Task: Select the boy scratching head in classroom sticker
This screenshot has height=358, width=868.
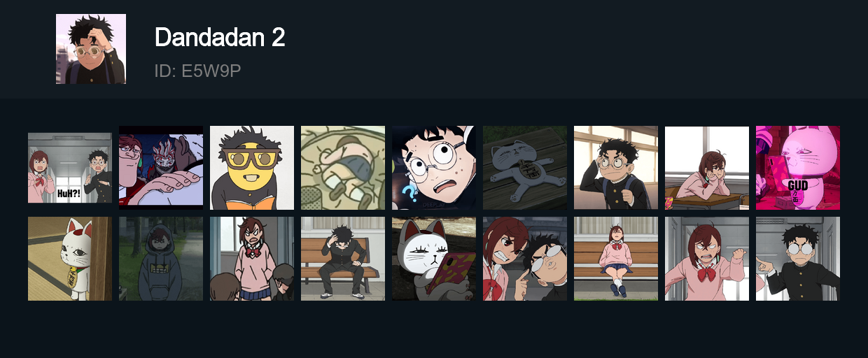Action: coord(616,168)
